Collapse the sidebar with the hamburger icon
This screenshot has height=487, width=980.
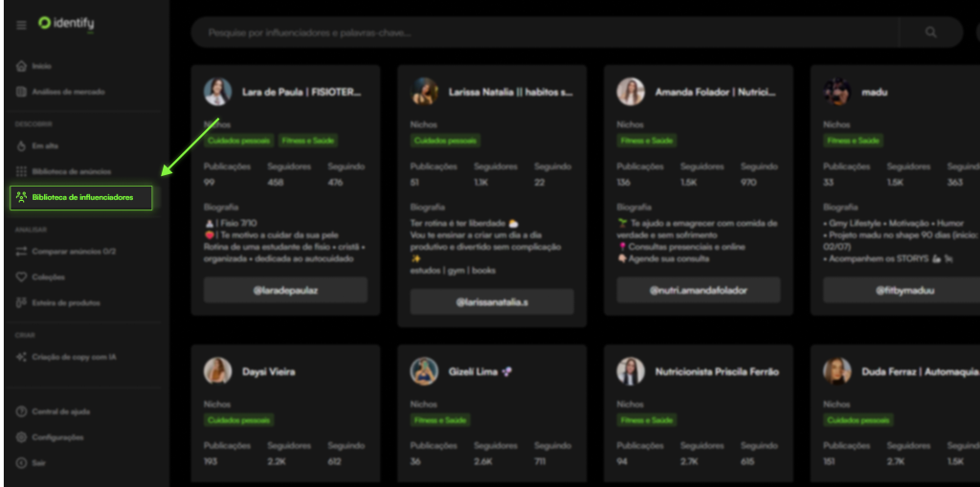pyautogui.click(x=21, y=25)
